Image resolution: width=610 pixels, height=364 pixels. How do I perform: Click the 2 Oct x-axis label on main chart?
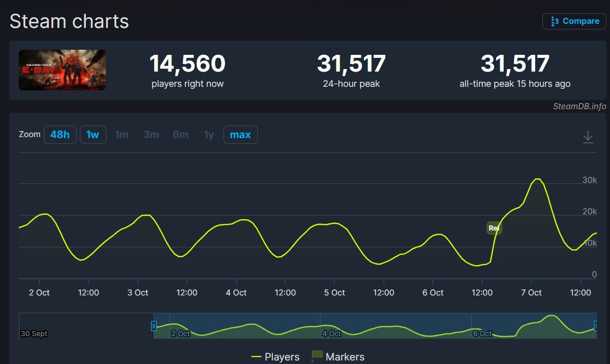[39, 292]
